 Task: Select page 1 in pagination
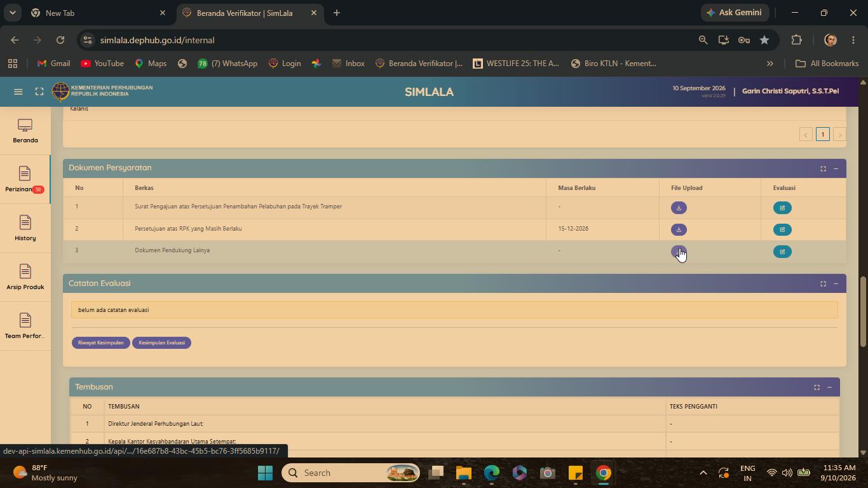point(823,134)
